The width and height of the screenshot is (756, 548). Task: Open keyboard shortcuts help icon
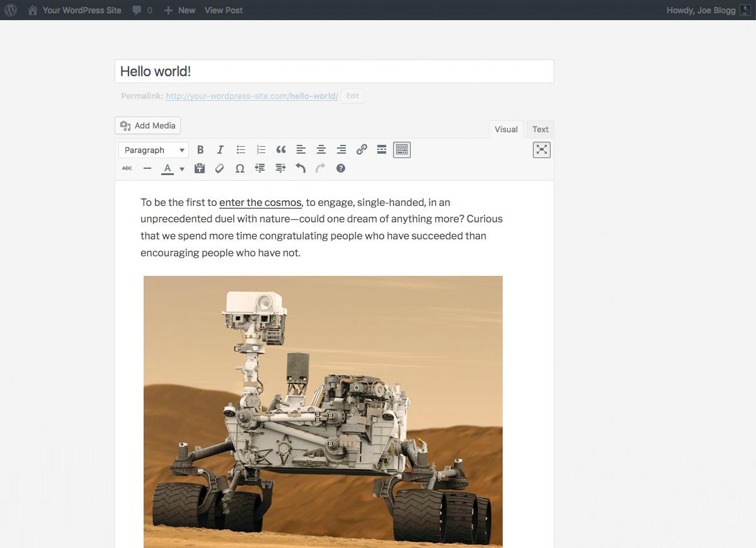[341, 168]
